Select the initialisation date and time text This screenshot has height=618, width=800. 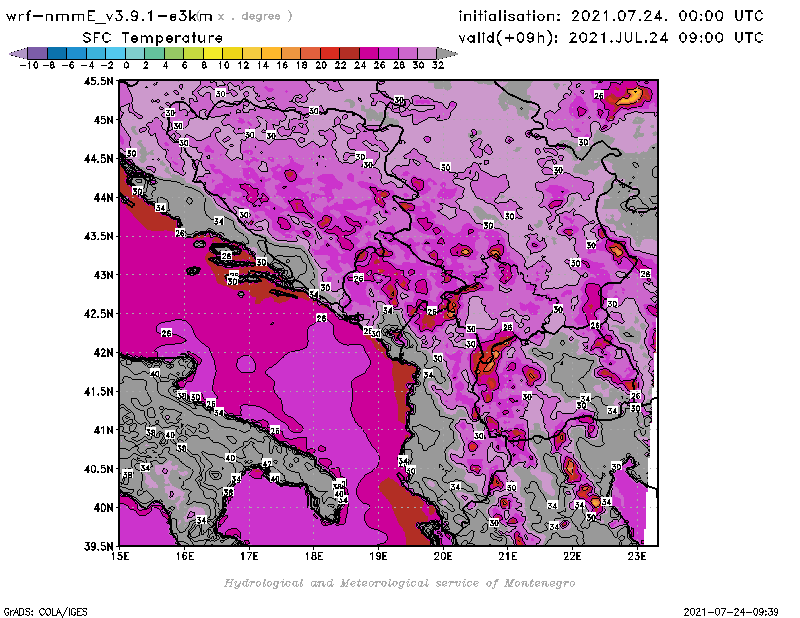pos(610,16)
